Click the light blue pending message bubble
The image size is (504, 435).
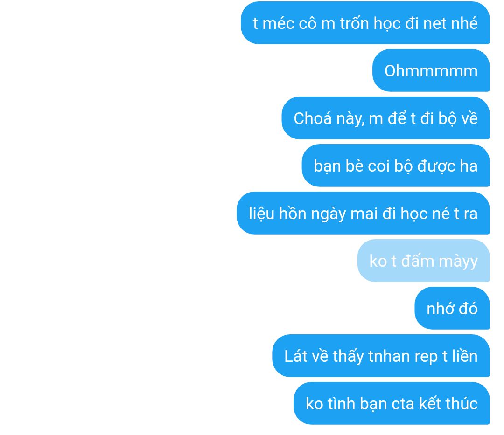[424, 260]
